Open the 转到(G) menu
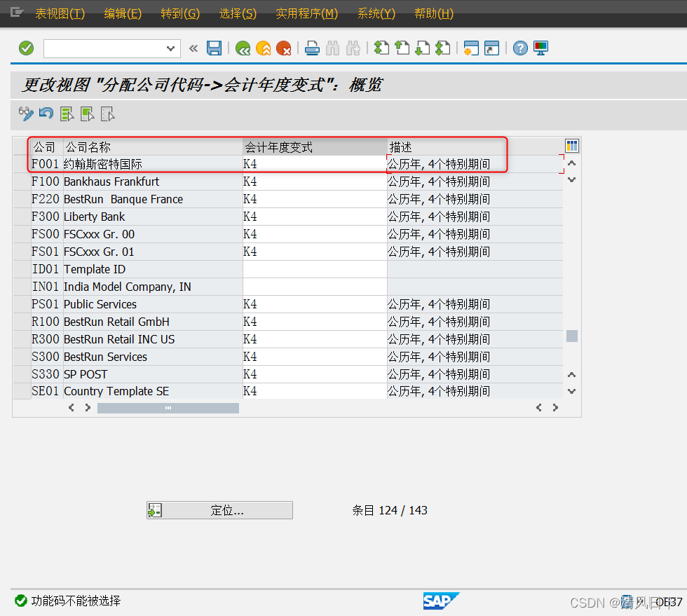Screen dimensions: 687x616 tap(180, 13)
